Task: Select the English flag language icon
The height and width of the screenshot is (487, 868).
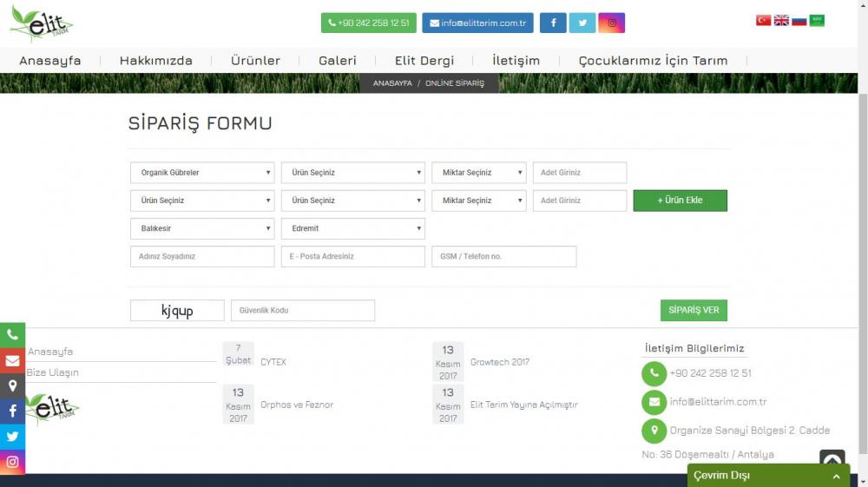Action: (781, 21)
